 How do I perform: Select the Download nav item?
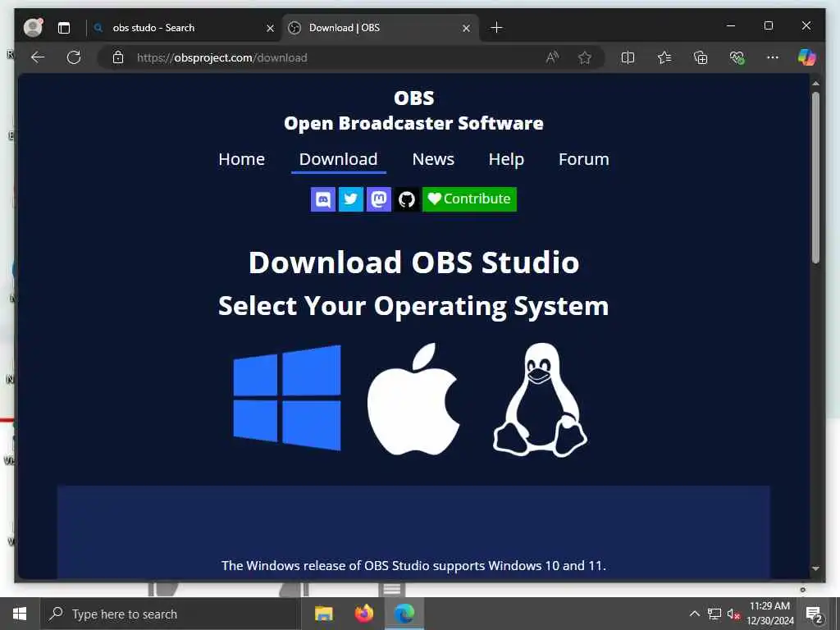point(339,160)
